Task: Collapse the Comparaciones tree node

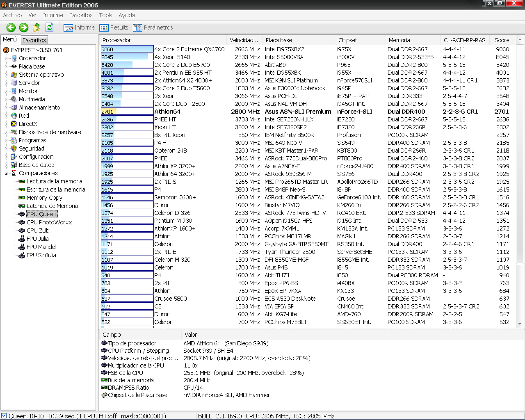Action: coord(6,173)
